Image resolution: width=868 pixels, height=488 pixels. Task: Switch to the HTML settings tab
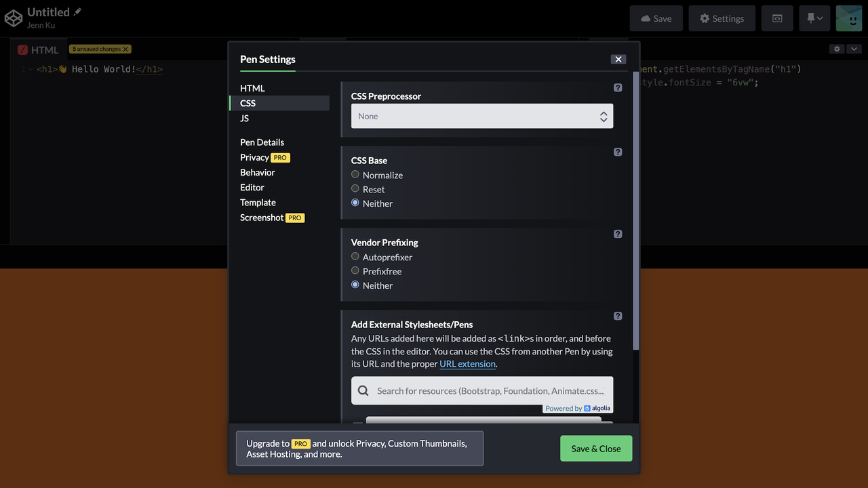[252, 88]
